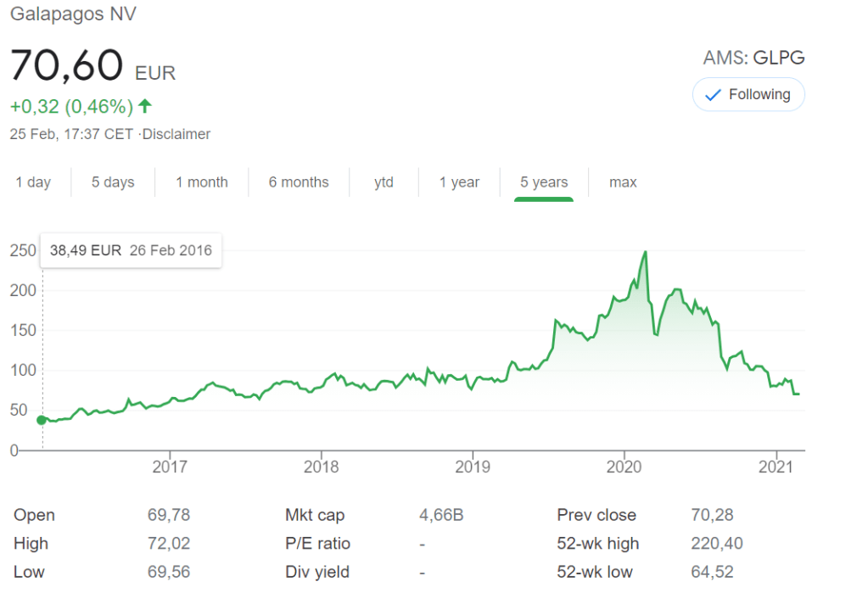Click the AMS: GLPG ticker label
This screenshot has width=868, height=615.
[x=753, y=59]
